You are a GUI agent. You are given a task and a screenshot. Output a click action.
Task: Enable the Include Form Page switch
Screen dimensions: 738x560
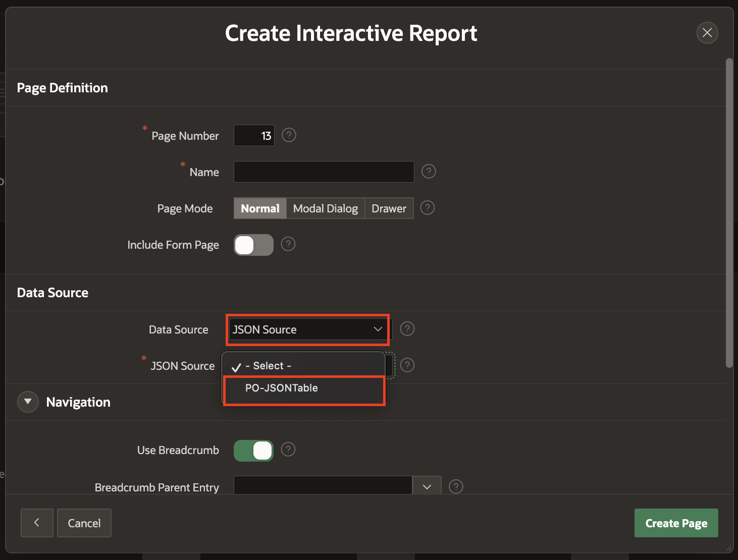pos(253,245)
